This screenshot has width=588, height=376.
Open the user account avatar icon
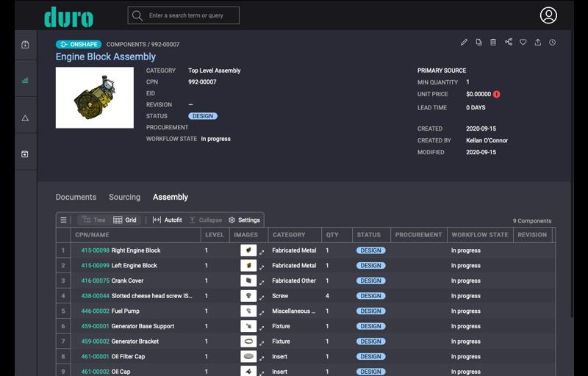pyautogui.click(x=548, y=15)
